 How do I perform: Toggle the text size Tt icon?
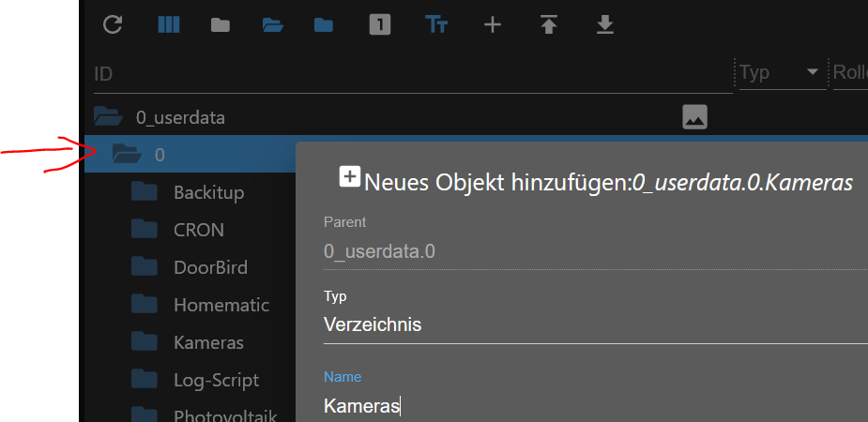point(436,25)
